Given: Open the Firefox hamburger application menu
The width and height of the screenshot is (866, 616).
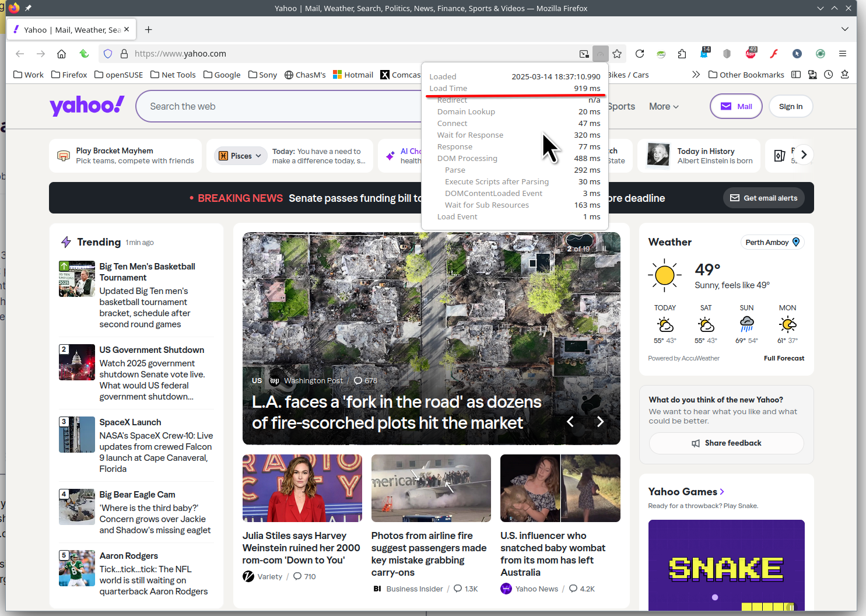Looking at the screenshot, I should (843, 54).
